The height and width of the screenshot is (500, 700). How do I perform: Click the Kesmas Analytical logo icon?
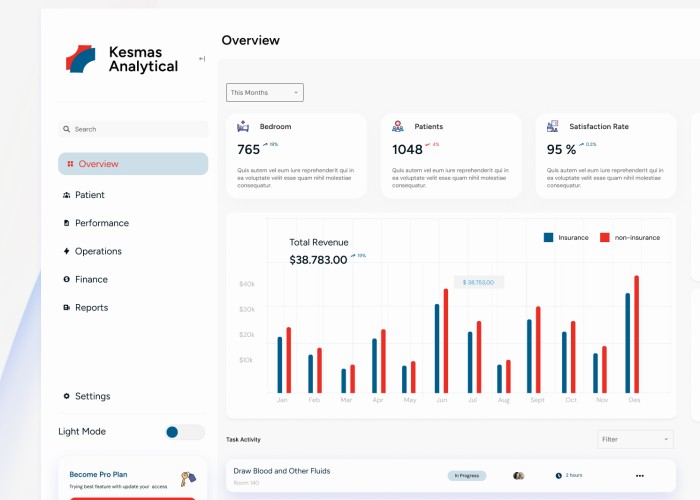(x=81, y=59)
